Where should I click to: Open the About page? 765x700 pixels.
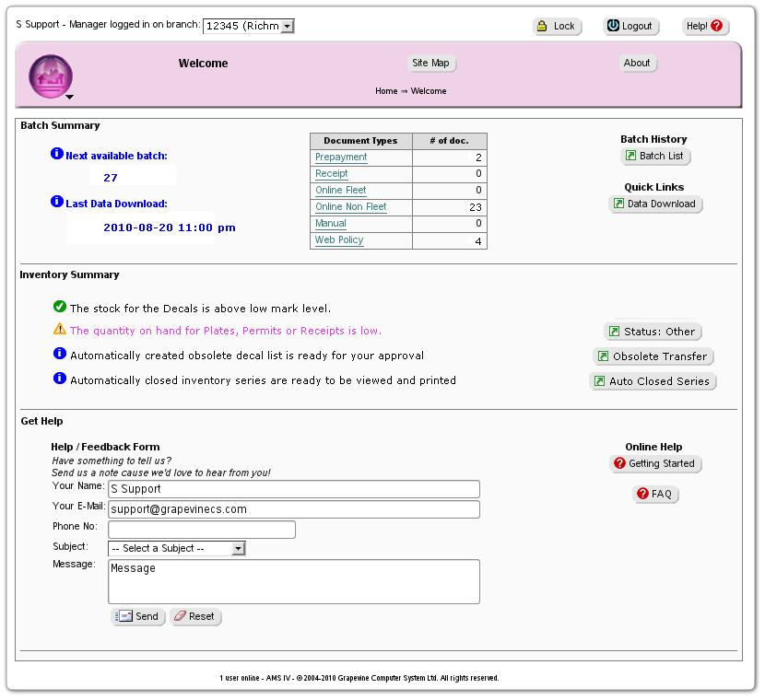637,64
